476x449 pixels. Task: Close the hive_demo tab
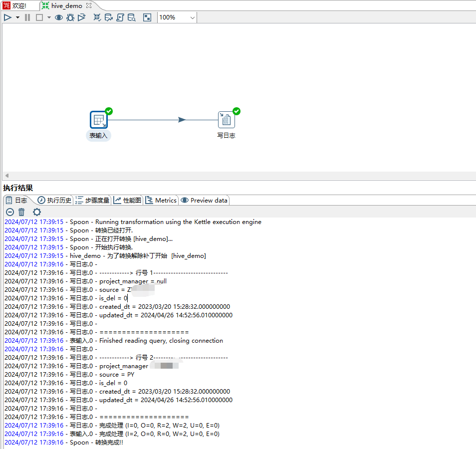tap(89, 5)
